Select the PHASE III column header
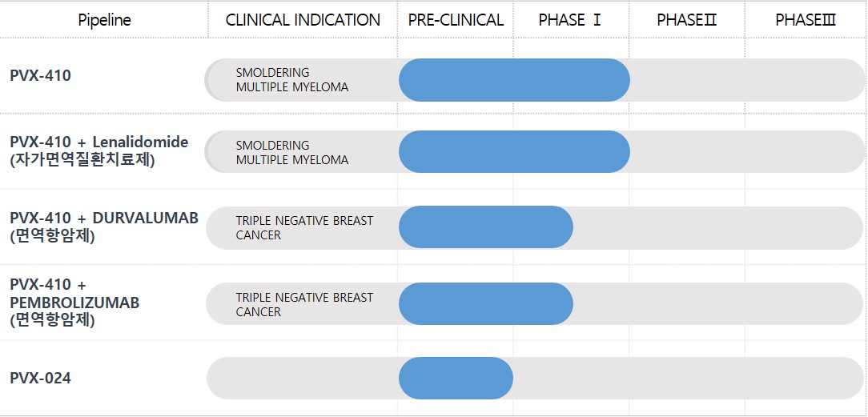This screenshot has width=868, height=417. 805,20
